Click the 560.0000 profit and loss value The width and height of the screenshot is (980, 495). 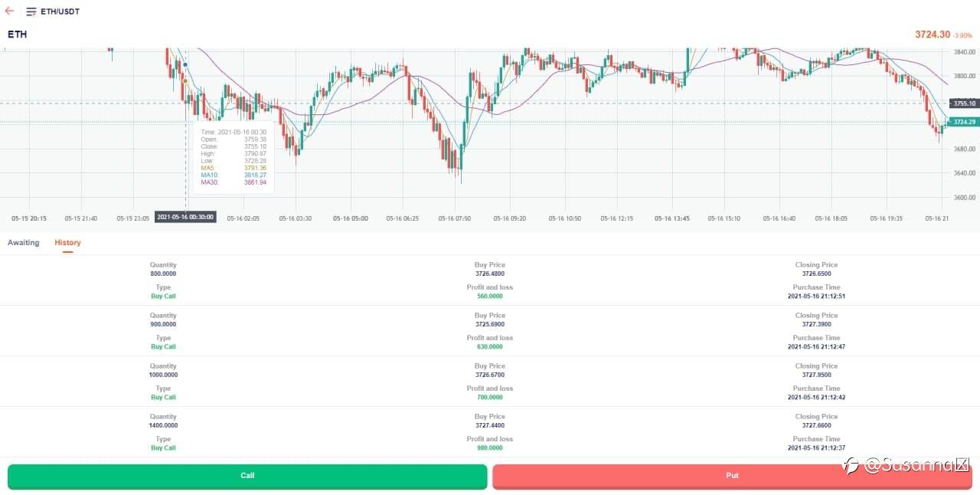tap(490, 296)
